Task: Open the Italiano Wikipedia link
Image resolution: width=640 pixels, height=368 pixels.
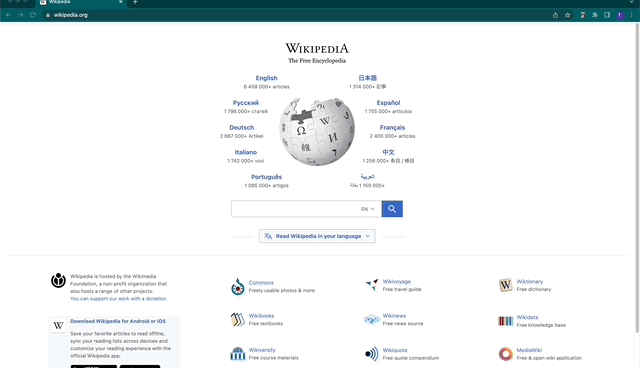Action: pyautogui.click(x=246, y=152)
